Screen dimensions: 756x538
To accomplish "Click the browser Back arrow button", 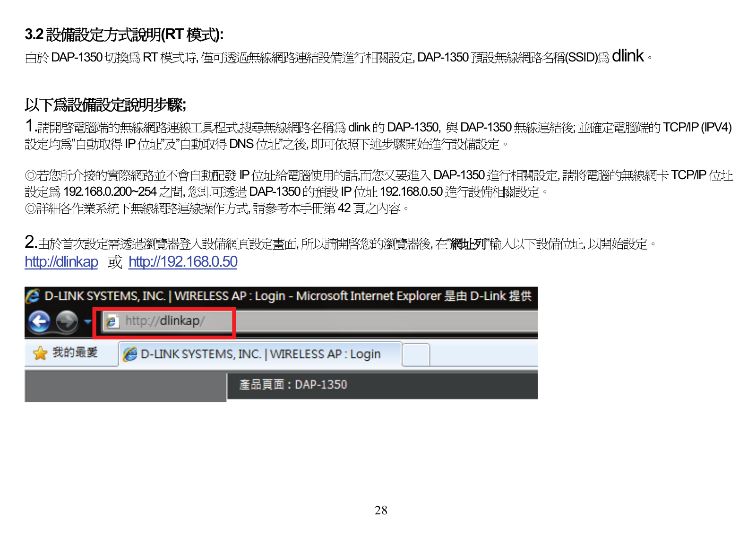I will (x=39, y=322).
